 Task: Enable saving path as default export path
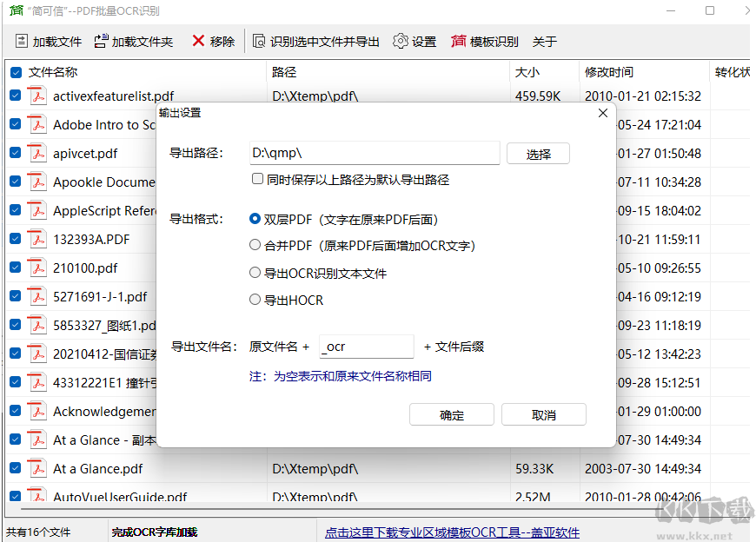257,178
